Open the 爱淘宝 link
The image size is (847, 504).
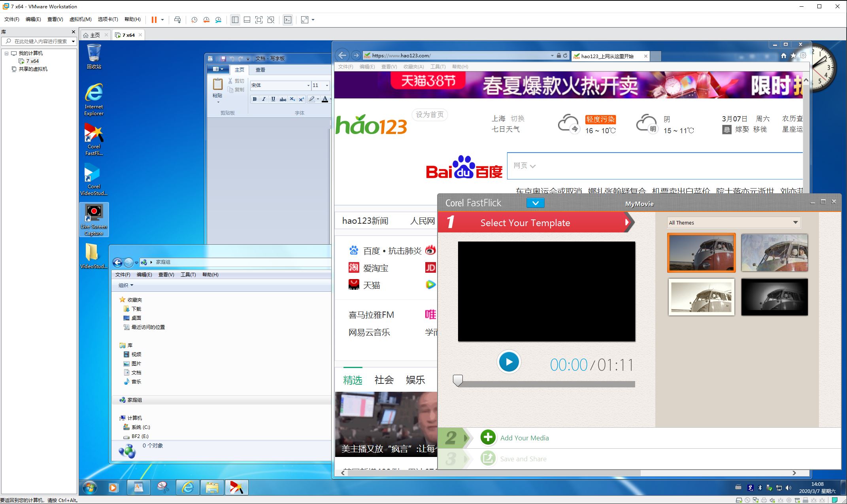375,268
